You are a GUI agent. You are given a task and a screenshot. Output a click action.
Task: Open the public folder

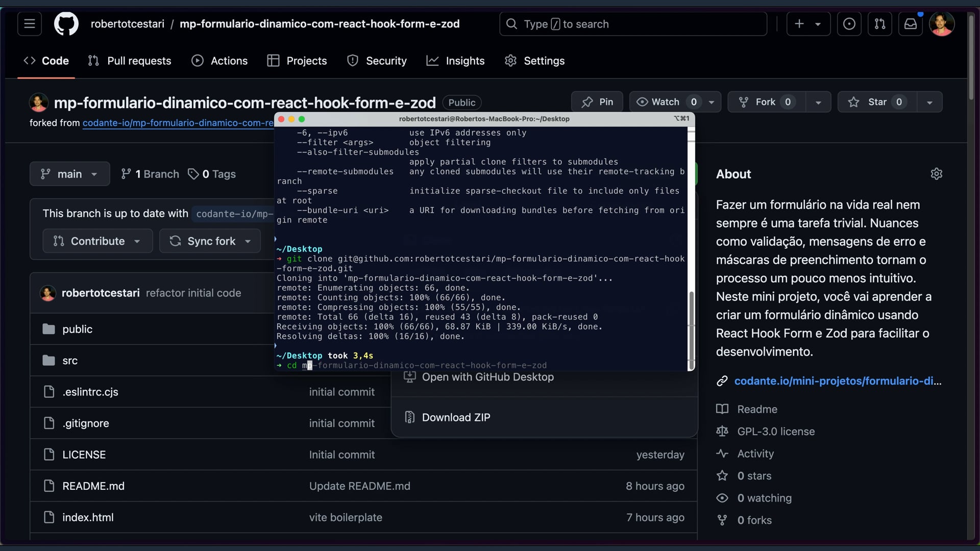[x=78, y=329]
